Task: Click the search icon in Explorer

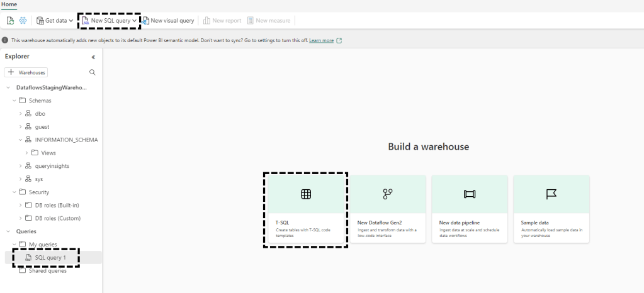Action: point(93,72)
